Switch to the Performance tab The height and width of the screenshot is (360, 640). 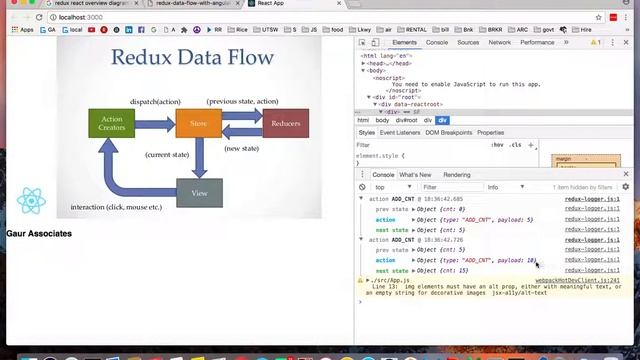click(x=537, y=42)
